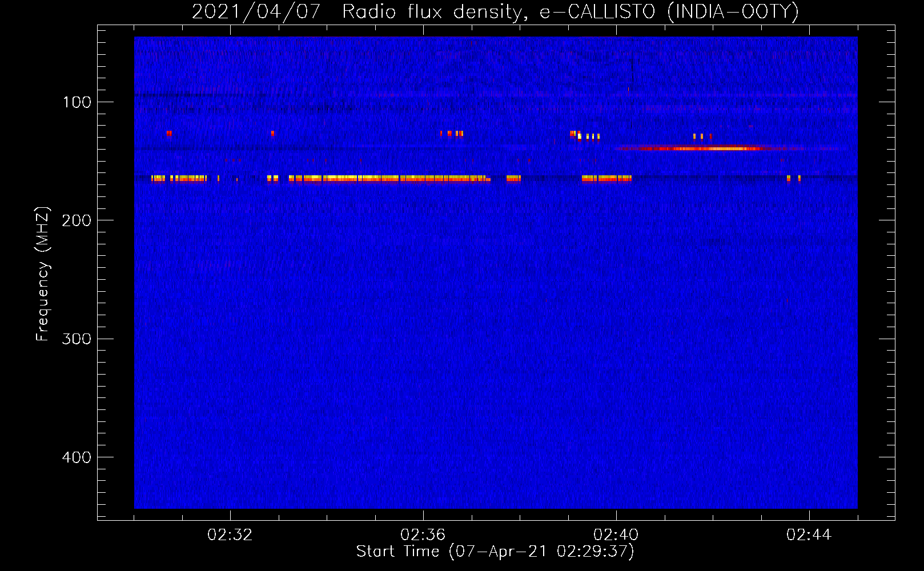
Task: Click the '400' frequency tick label
Action: (77, 457)
